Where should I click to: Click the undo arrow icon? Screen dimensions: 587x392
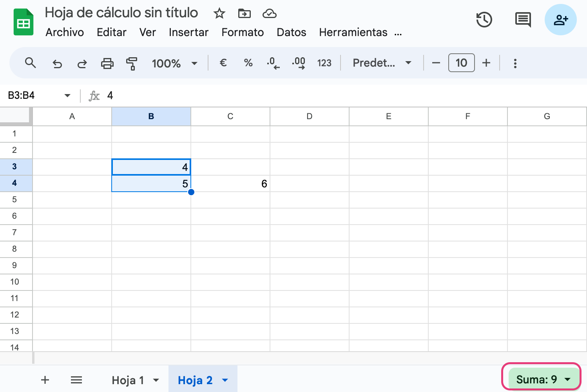pos(57,63)
